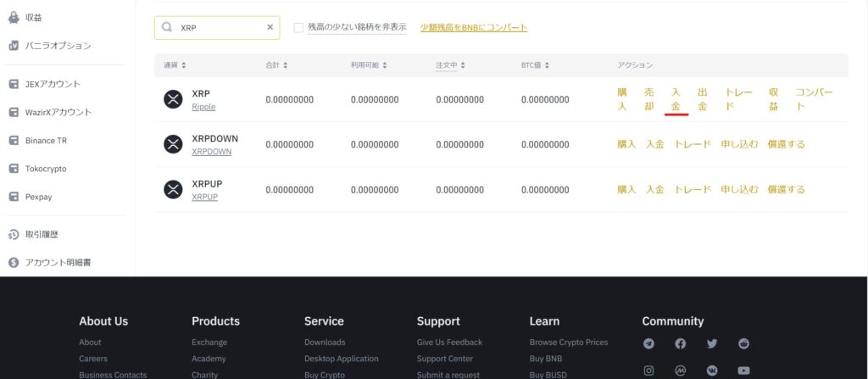Image resolution: width=868 pixels, height=379 pixels.
Task: Click 収益 in the XRP row
Action: 773,100
